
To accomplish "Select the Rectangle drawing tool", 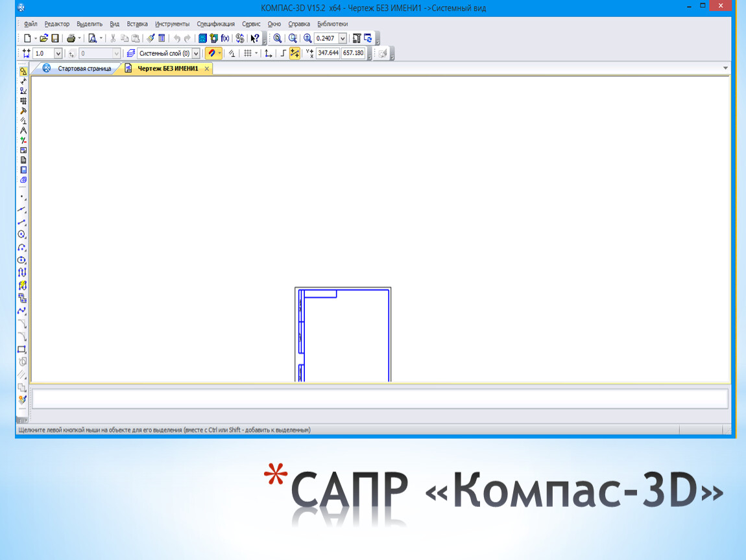I will 22,349.
